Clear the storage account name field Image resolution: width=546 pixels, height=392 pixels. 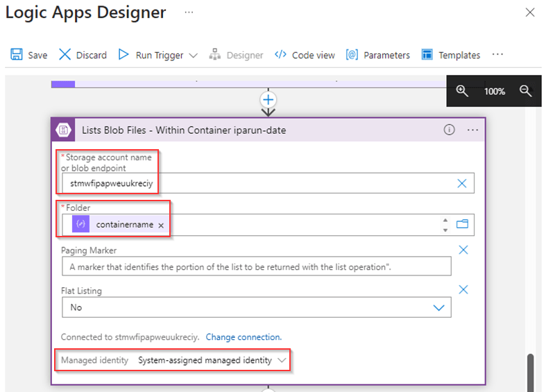click(x=462, y=183)
